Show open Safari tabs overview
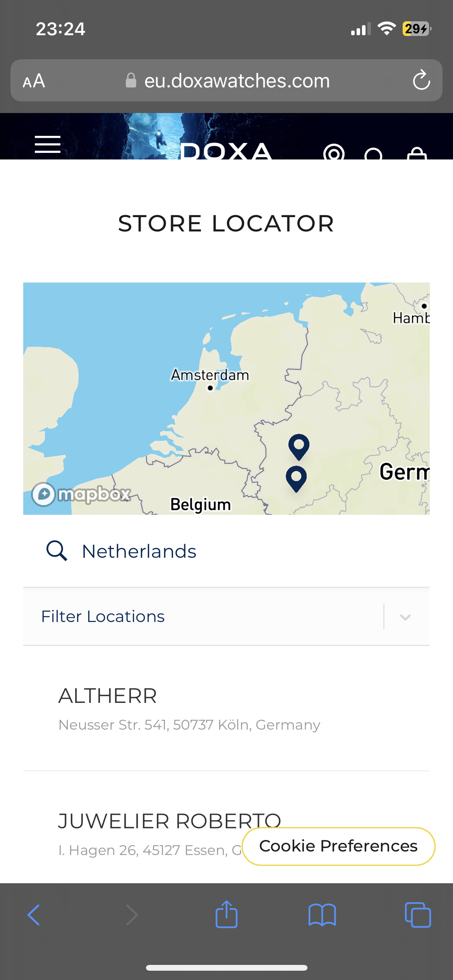This screenshot has height=980, width=453. pyautogui.click(x=418, y=915)
